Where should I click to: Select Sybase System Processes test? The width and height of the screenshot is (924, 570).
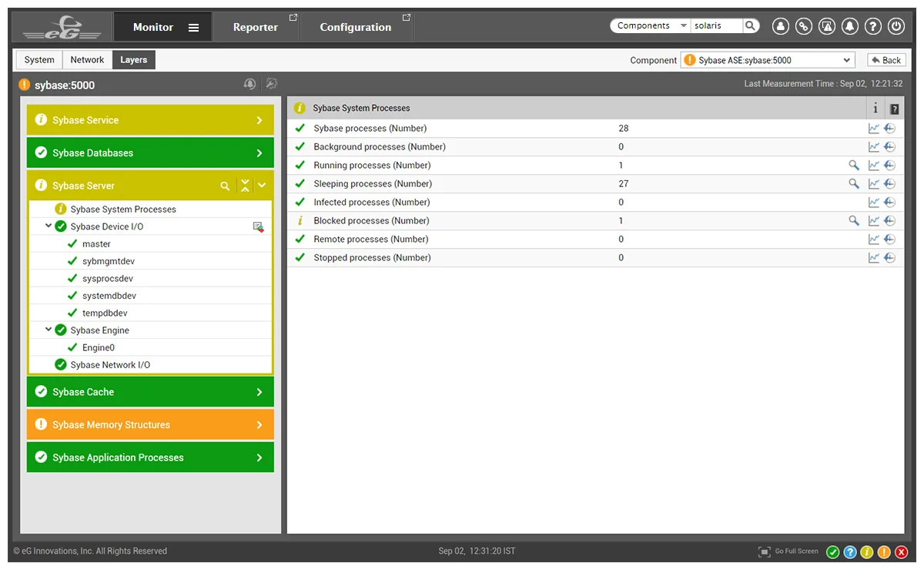click(123, 209)
